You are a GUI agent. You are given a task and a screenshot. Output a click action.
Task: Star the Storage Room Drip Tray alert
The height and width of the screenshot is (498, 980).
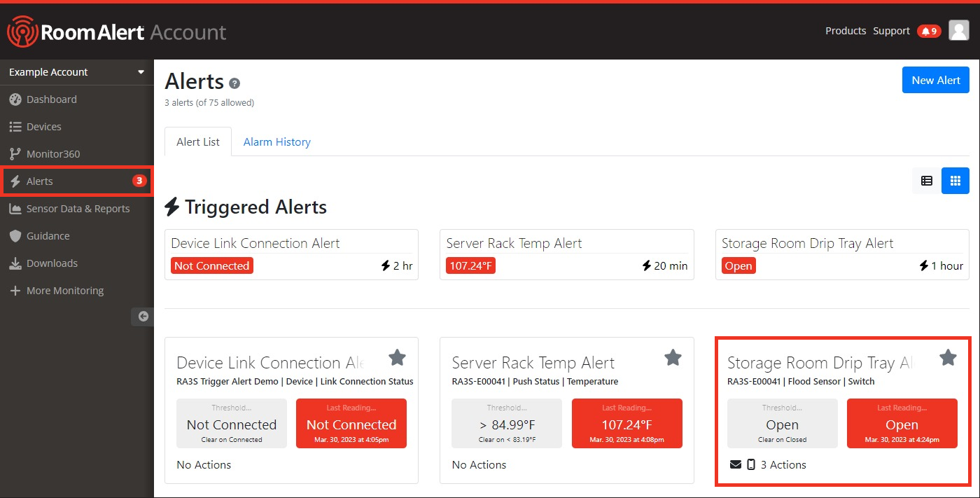click(948, 358)
